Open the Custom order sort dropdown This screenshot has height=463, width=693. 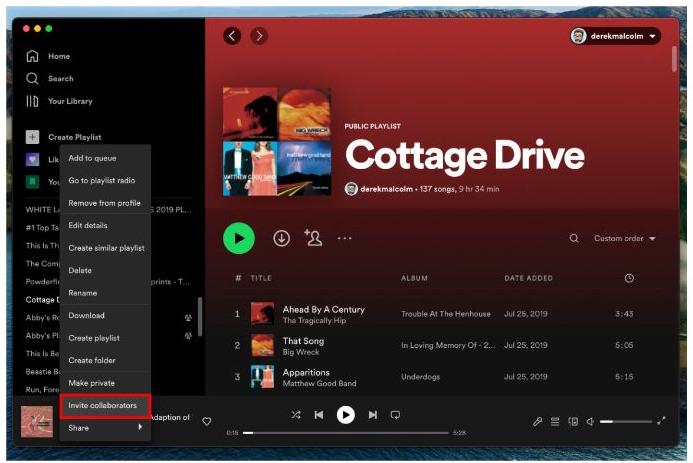tap(624, 239)
